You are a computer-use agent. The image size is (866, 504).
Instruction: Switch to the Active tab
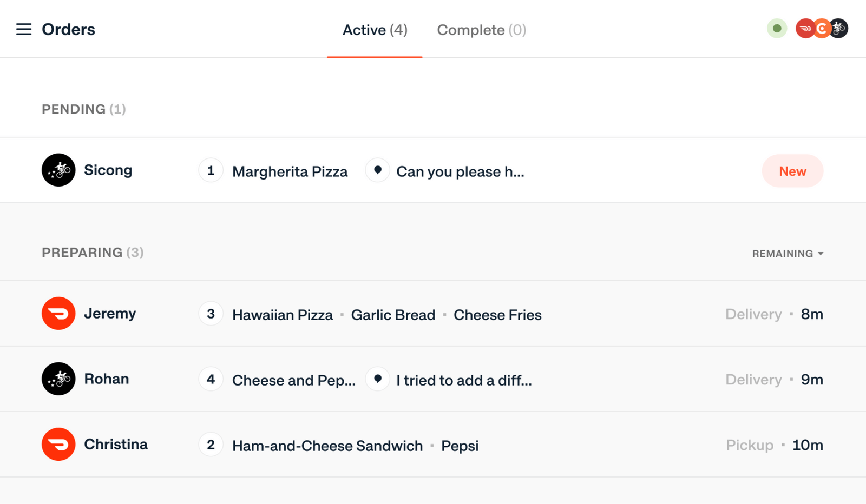pyautogui.click(x=375, y=30)
